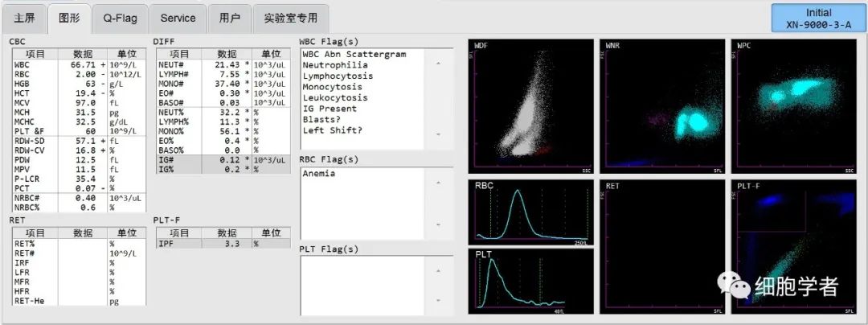Open the WDF scattergram
Screen dimensions: 868x325
(x=530, y=105)
